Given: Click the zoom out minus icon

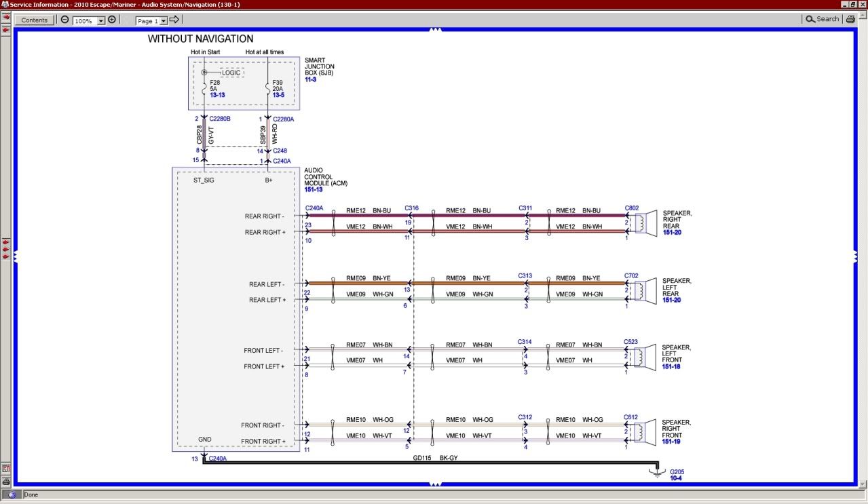Looking at the screenshot, I should [65, 20].
